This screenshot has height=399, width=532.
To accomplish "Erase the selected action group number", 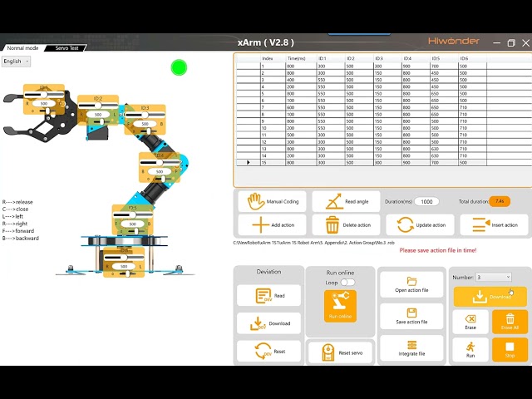I will tap(470, 322).
